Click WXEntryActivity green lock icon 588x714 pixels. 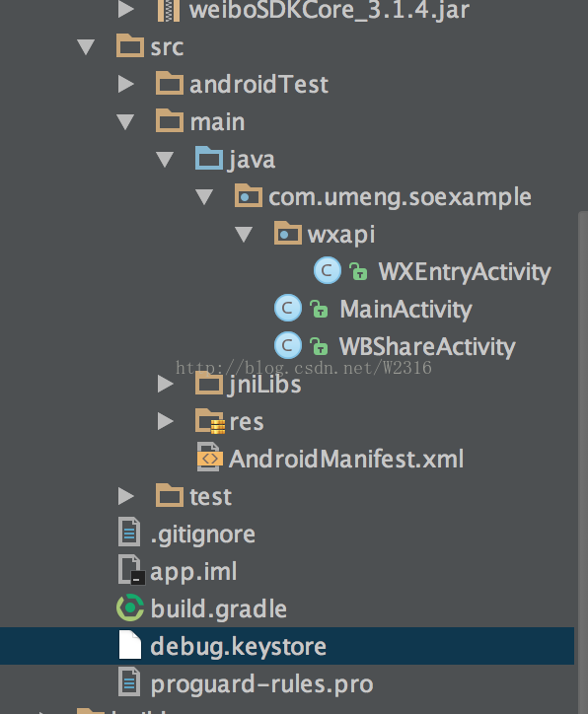tap(358, 271)
